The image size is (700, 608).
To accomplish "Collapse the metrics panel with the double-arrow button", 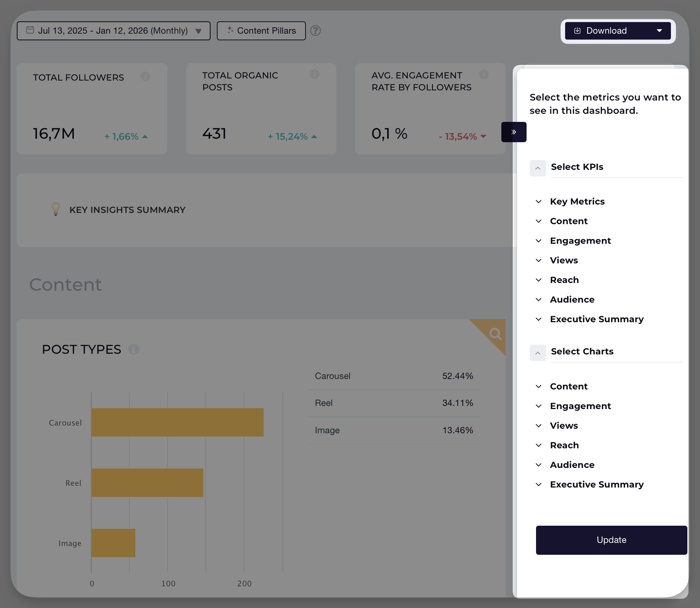I will [514, 132].
